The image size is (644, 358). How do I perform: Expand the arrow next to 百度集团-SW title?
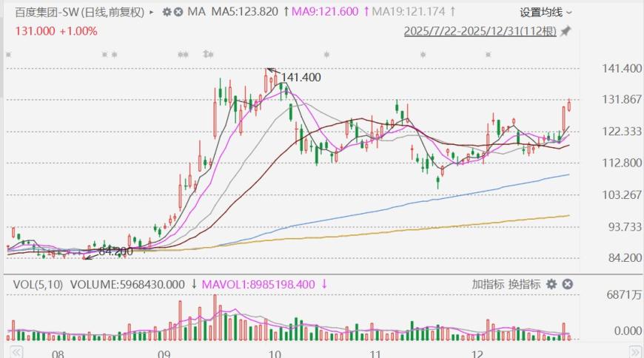tap(152, 12)
